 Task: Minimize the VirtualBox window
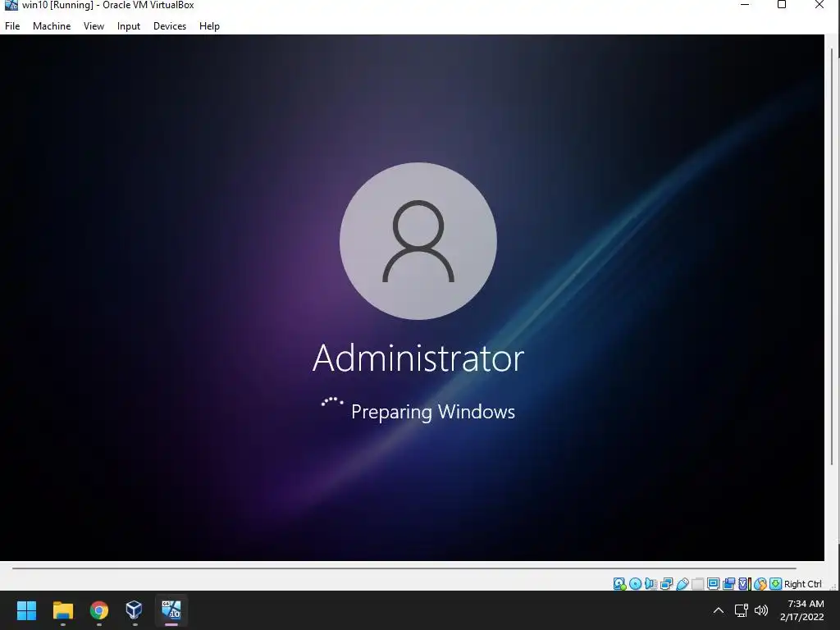(745, 5)
